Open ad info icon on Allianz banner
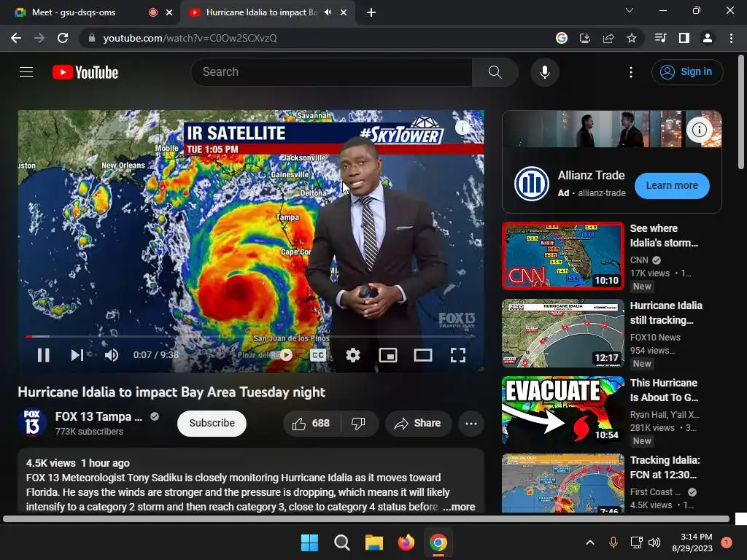The image size is (747, 560). (699, 130)
